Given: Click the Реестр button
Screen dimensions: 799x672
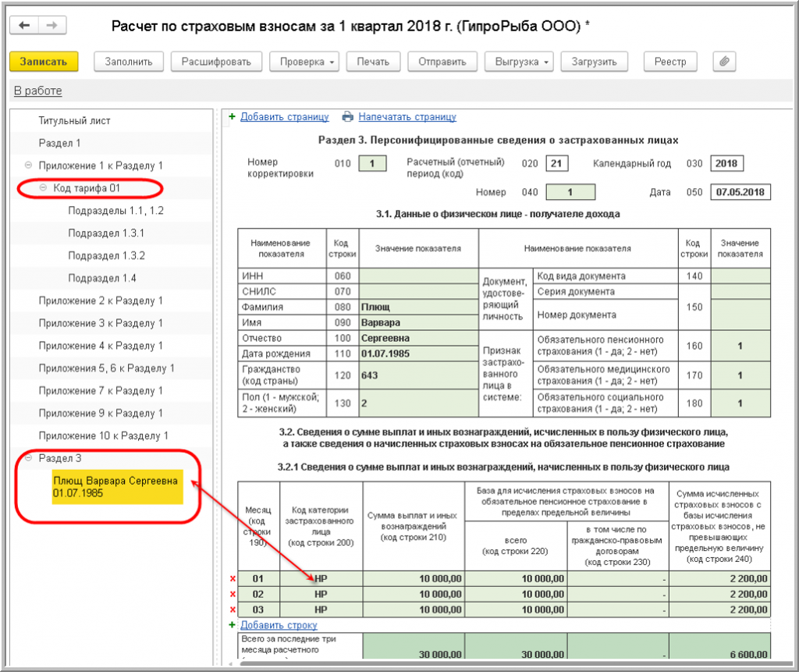Looking at the screenshot, I should pyautogui.click(x=670, y=62).
